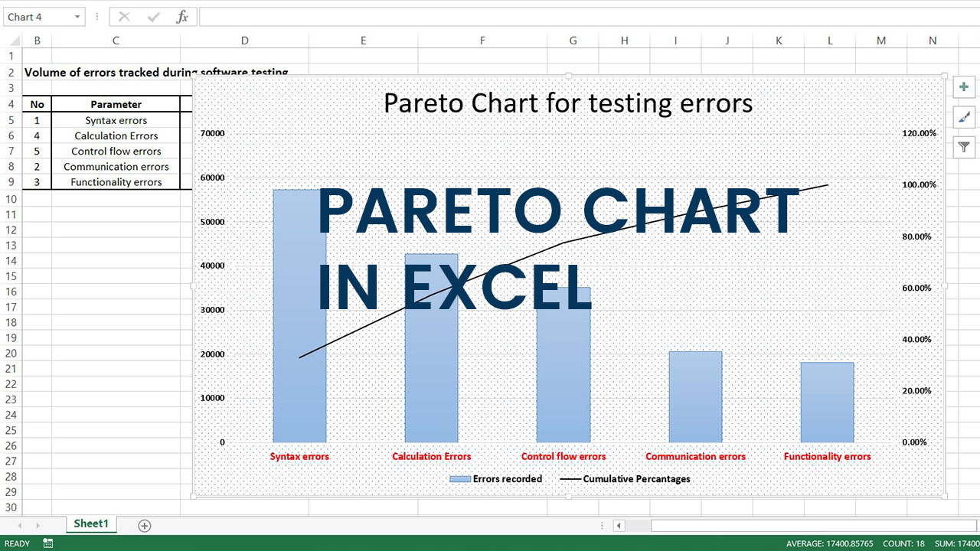Select row 30 header
Screen dimensions: 980x551
11,508
